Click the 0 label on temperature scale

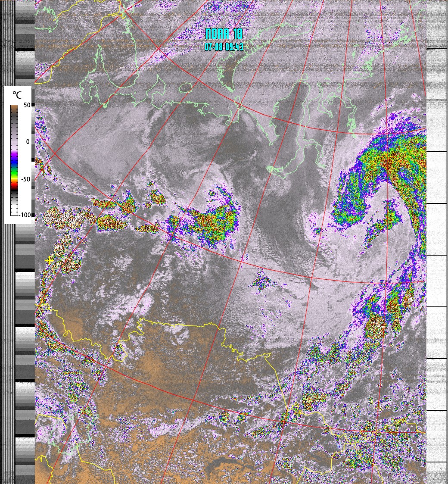pos(28,142)
